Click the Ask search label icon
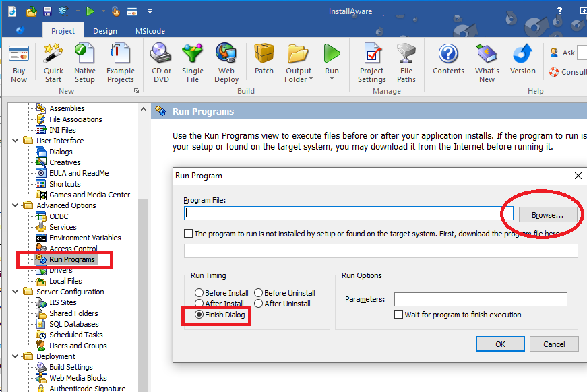This screenshot has width=587, height=392. 554,53
